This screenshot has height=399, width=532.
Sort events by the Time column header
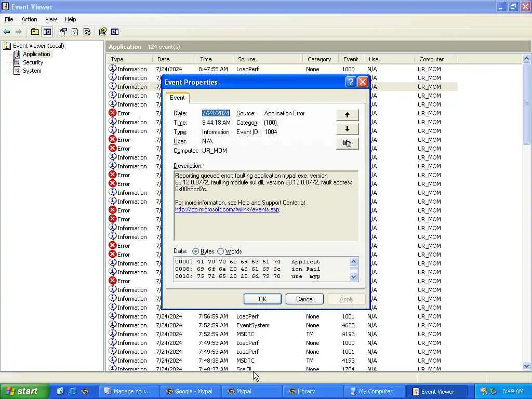[x=214, y=59]
